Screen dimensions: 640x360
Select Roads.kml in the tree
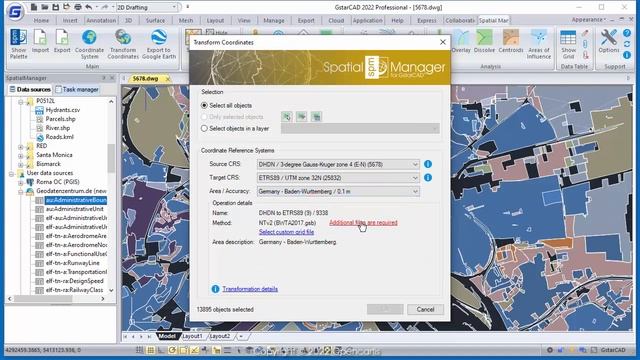pos(60,137)
